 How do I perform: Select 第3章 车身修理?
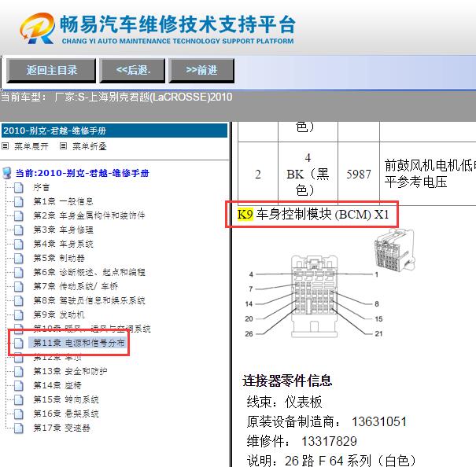pyautogui.click(x=63, y=230)
